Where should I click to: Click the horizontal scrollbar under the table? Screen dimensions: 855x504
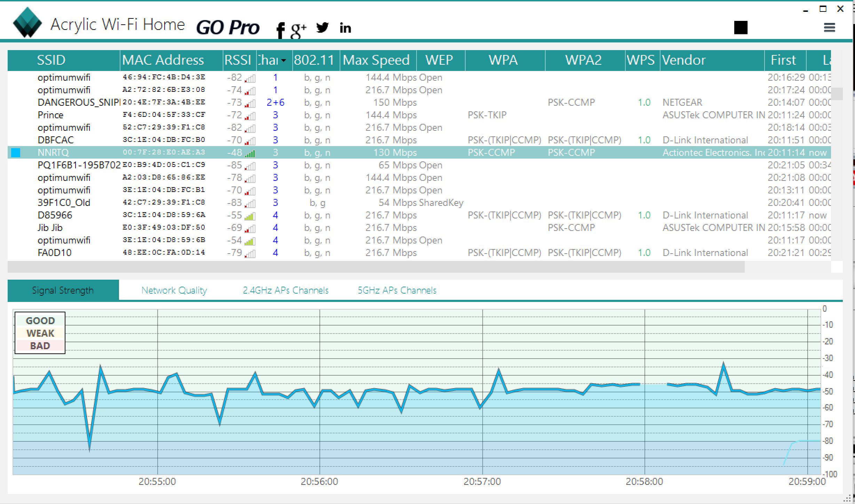click(376, 267)
